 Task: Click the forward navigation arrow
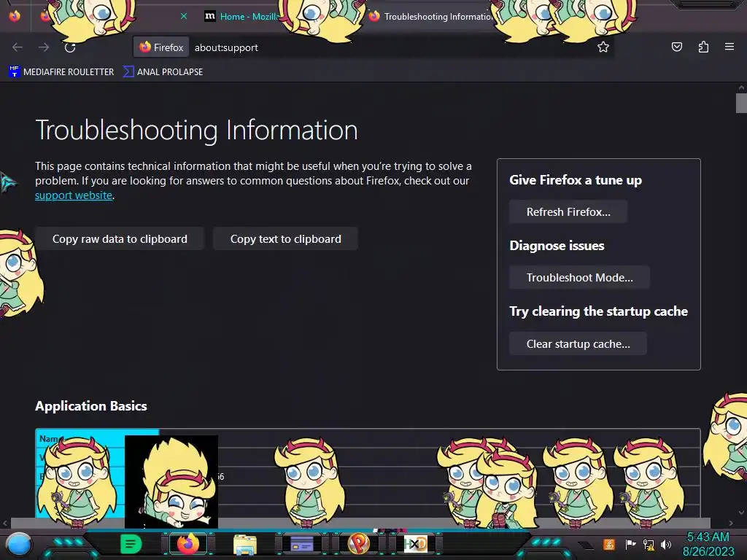[44, 47]
